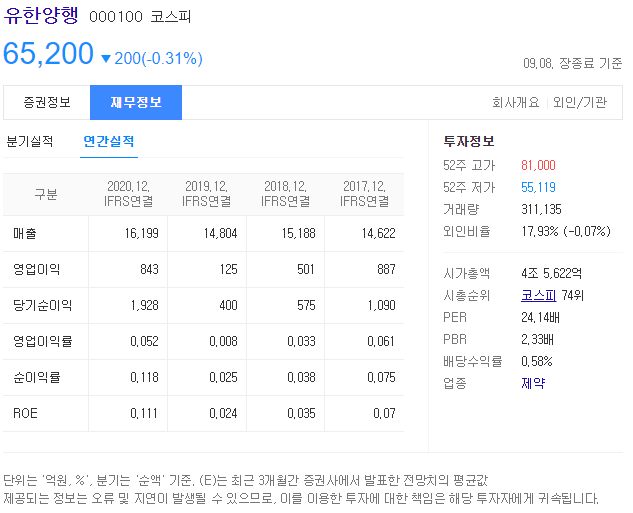Click the 거래량 value 311,135
The image size is (633, 513).
pyautogui.click(x=541, y=209)
